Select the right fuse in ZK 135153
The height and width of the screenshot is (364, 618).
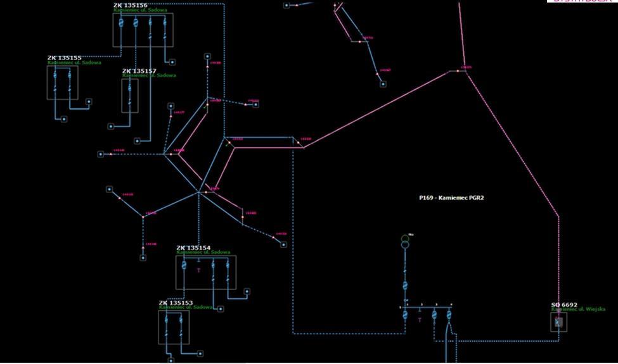[181, 319]
